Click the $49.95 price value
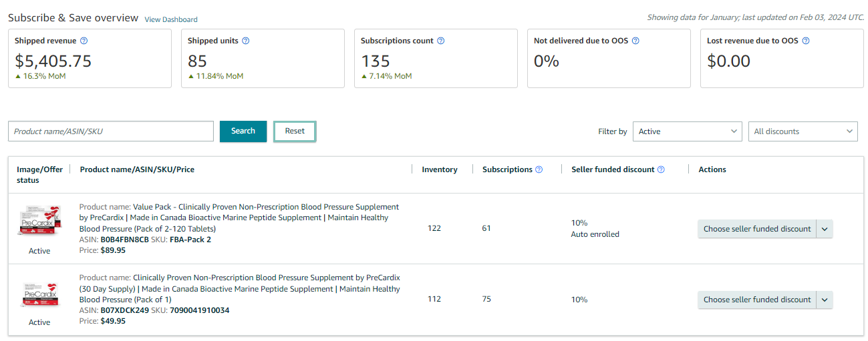The height and width of the screenshot is (341, 868). [x=113, y=321]
